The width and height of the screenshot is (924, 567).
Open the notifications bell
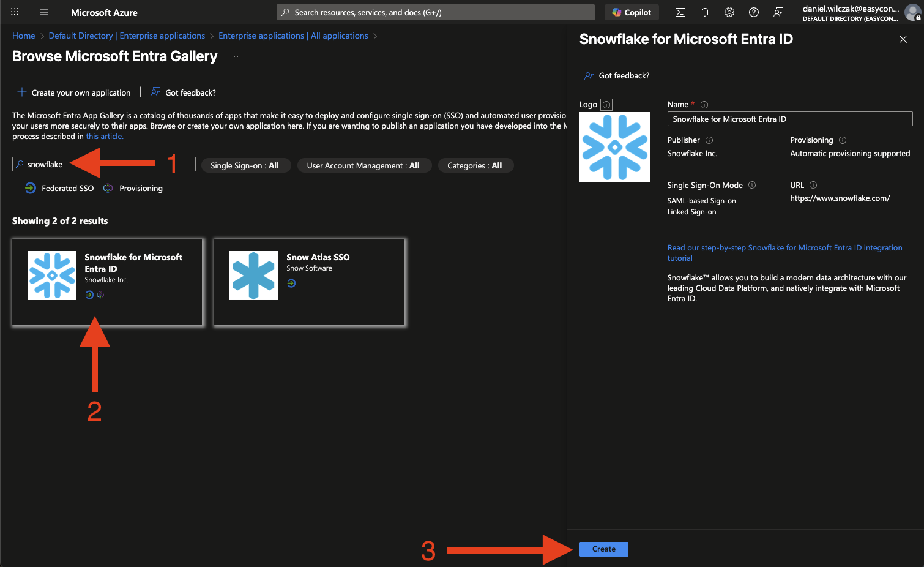(x=704, y=12)
